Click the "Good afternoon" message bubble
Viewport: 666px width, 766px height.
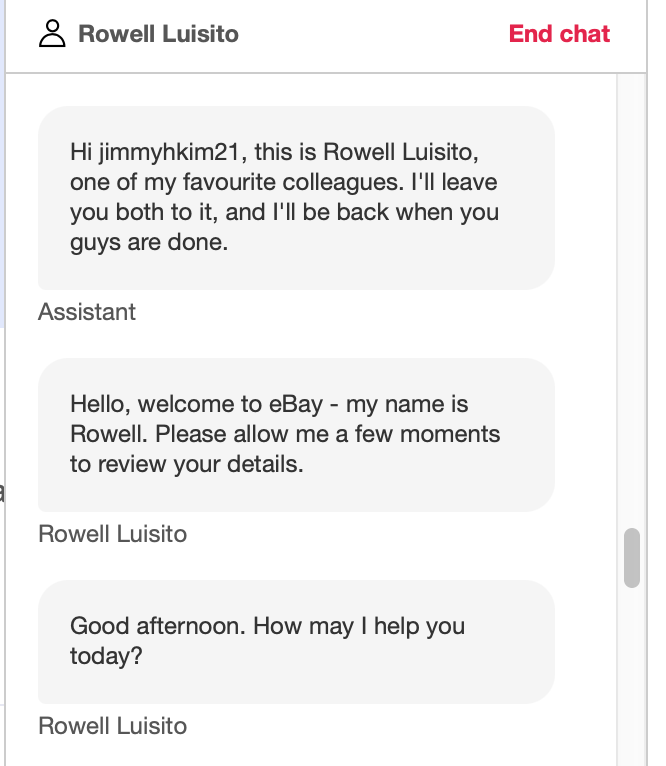(296, 641)
